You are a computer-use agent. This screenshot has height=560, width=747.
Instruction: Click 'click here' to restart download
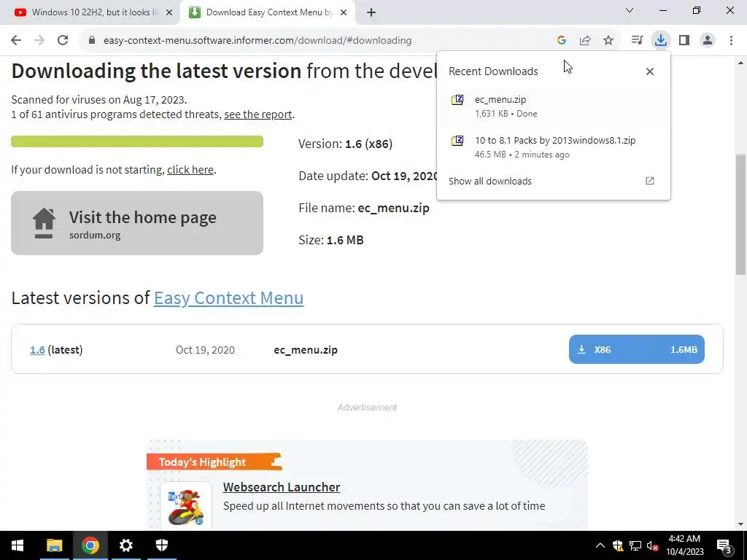point(190,170)
